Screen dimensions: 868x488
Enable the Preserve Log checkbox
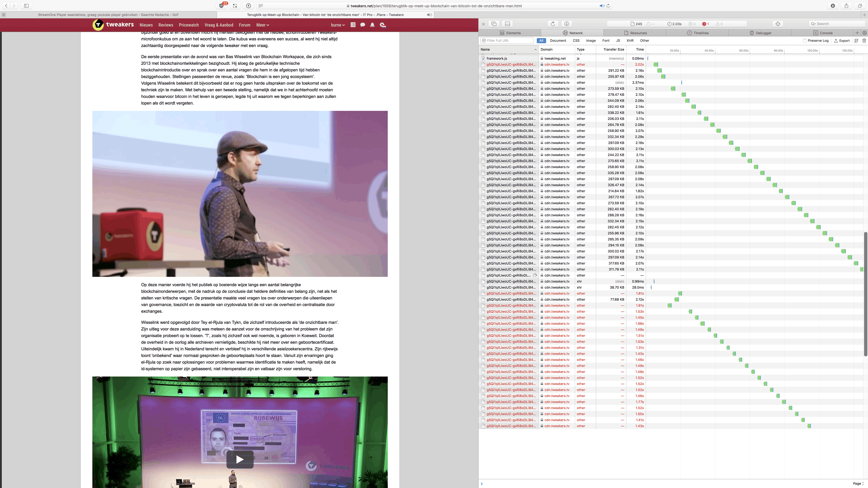click(x=805, y=40)
